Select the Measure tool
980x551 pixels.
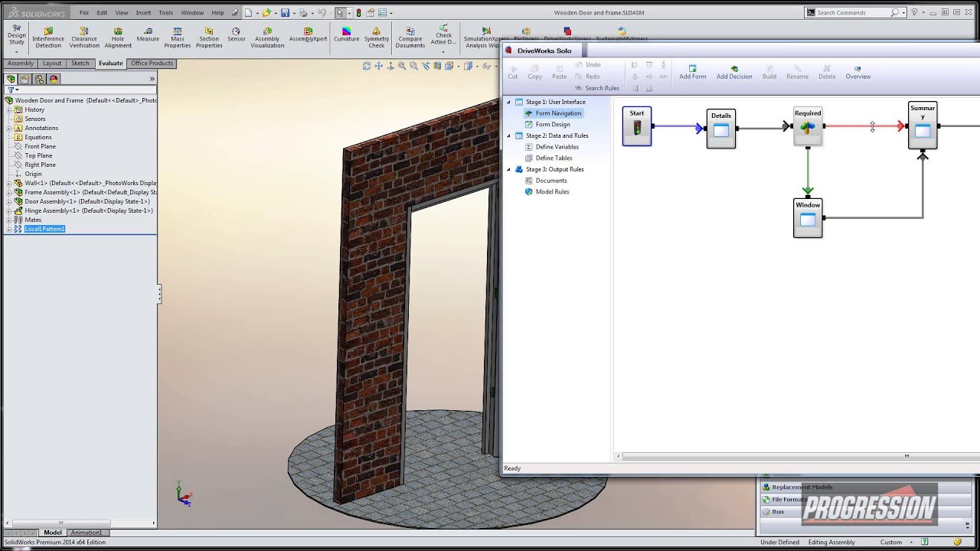click(x=148, y=34)
